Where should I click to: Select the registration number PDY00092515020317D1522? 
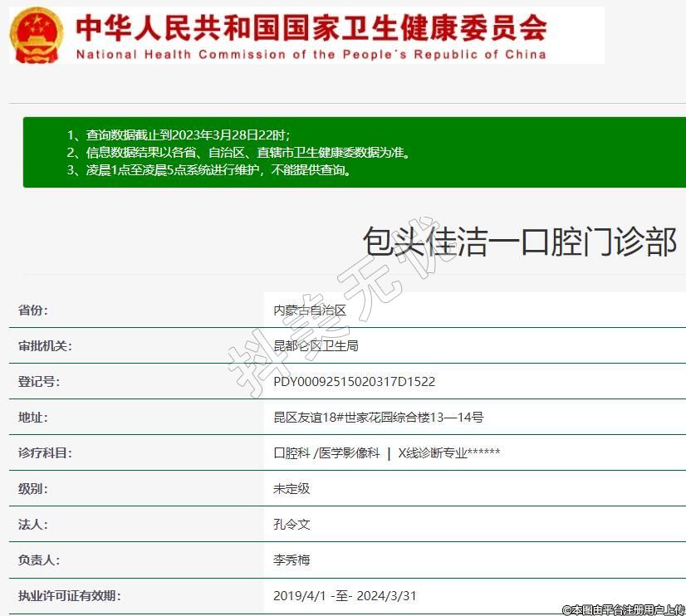click(354, 382)
